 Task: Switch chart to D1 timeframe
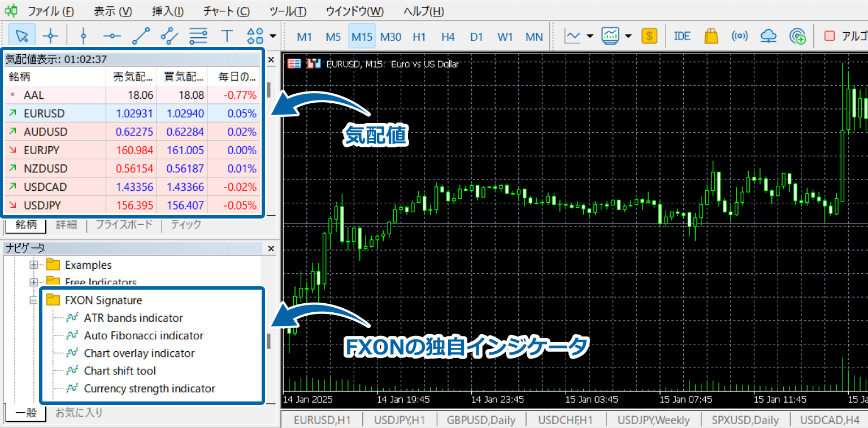coord(476,37)
